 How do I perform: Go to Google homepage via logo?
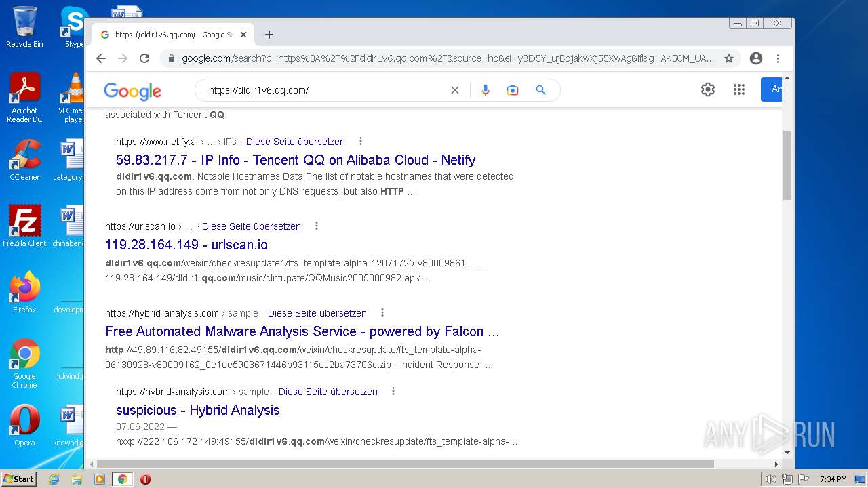click(132, 91)
